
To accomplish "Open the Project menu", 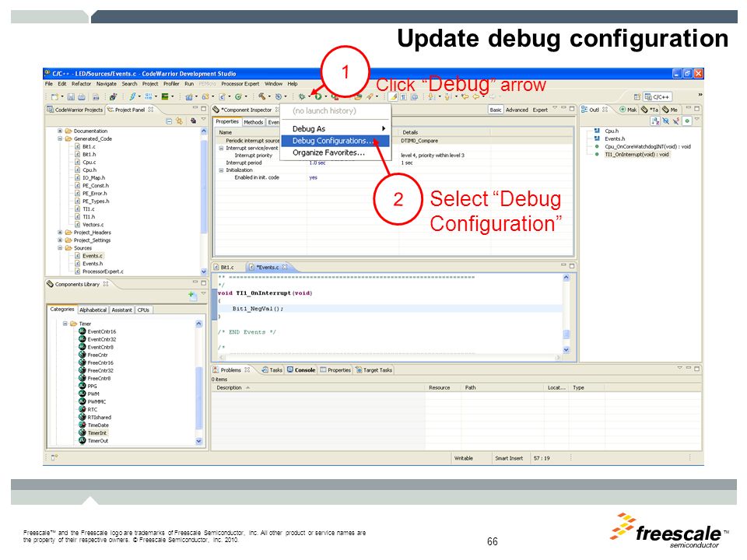I will (x=150, y=84).
